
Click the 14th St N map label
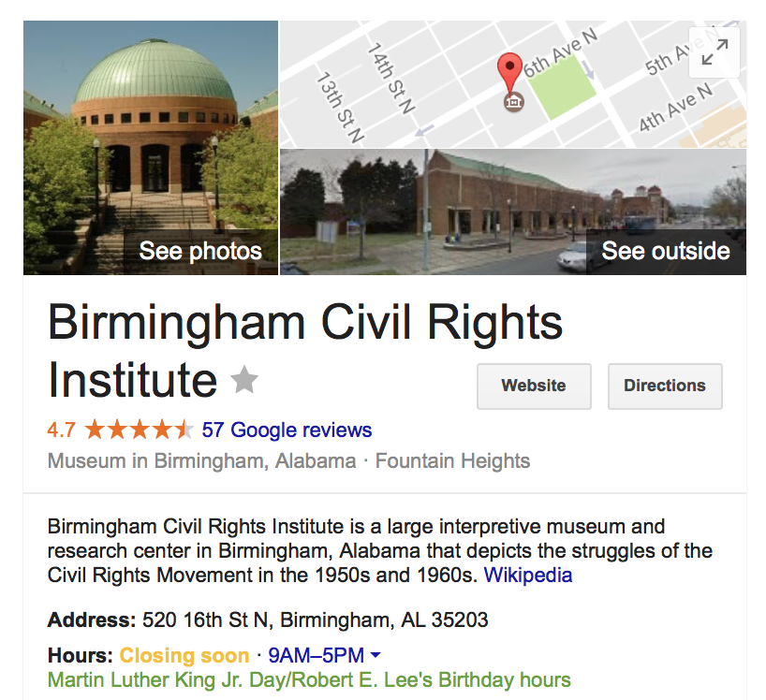pos(390,78)
